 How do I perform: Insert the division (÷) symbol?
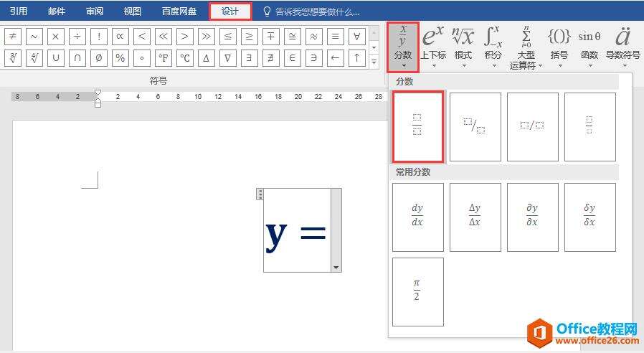[77, 37]
